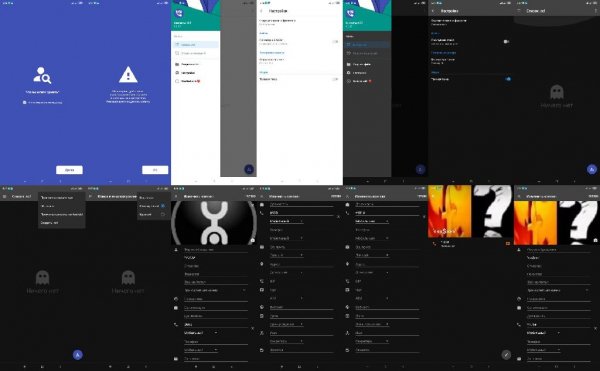This screenshot has height=371, width=600.
Task: Tap the pencil edit button on the contact view screen
Action: pyautogui.click(x=506, y=355)
